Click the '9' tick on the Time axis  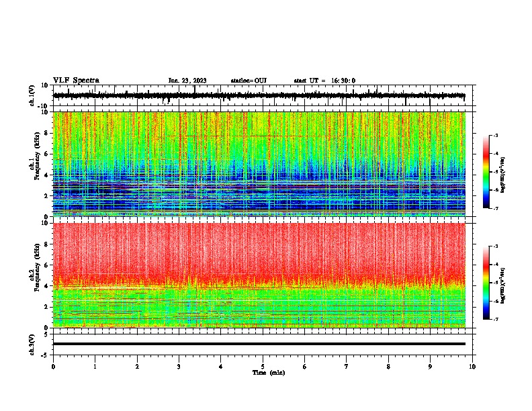[430, 367]
